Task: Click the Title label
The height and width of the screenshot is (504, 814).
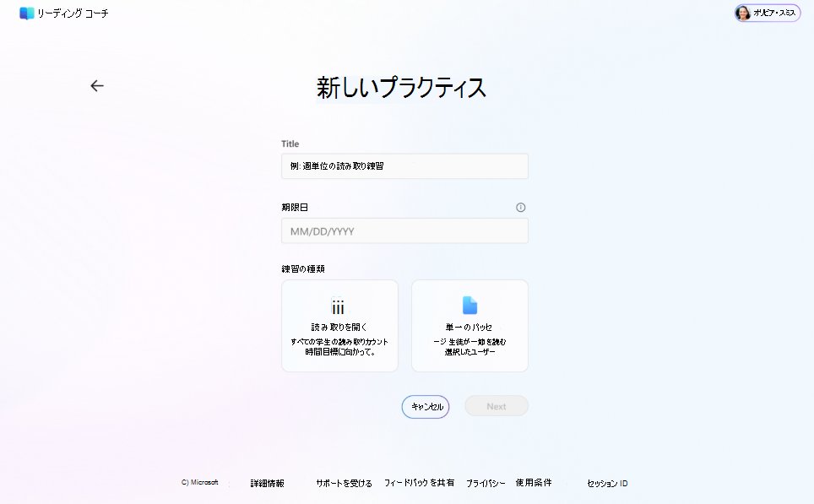Action: click(290, 144)
